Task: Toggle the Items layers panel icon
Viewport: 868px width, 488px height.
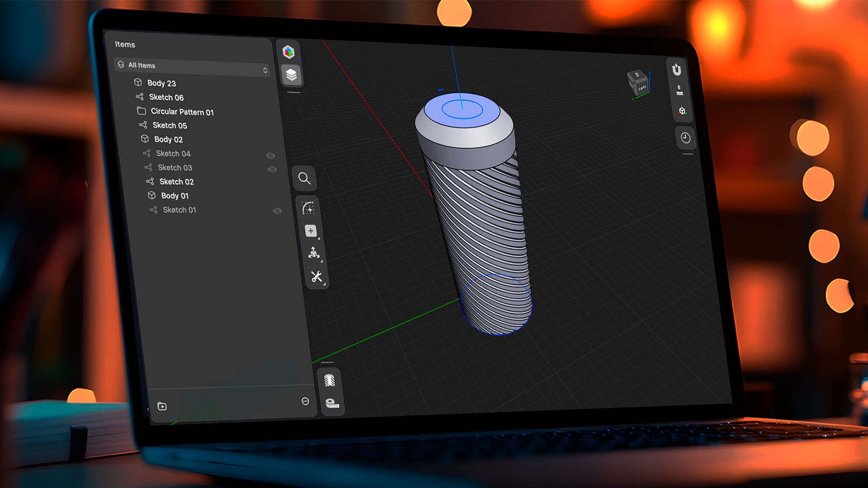Action: tap(291, 75)
